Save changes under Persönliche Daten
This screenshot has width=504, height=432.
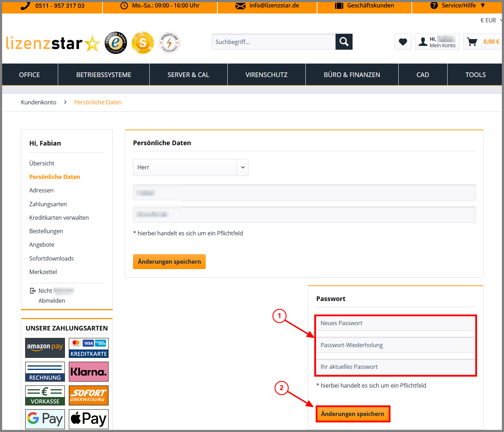point(169,262)
